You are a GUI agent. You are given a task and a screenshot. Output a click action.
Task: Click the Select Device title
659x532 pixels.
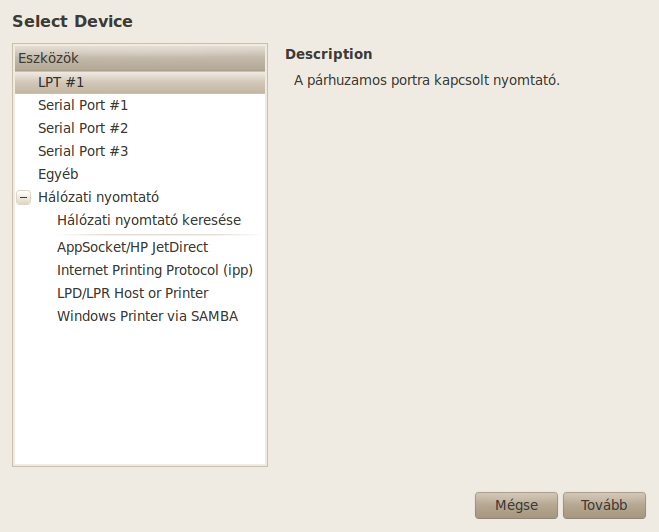pos(72,21)
